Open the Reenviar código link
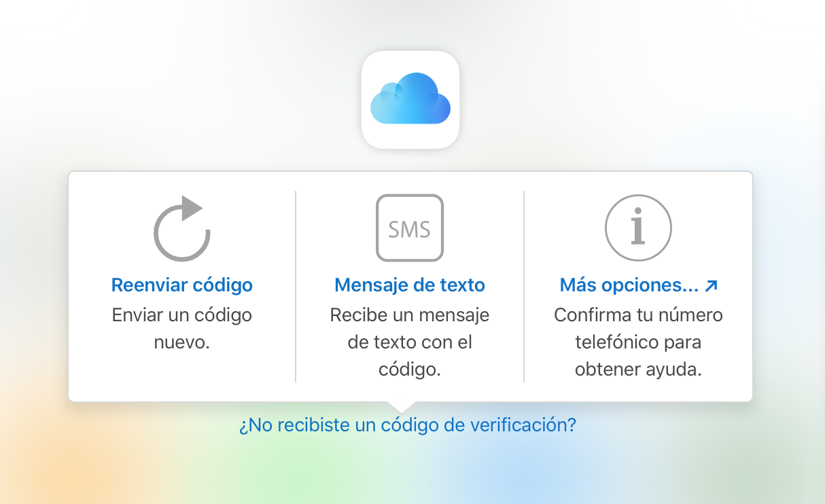The image size is (825, 504). tap(182, 285)
